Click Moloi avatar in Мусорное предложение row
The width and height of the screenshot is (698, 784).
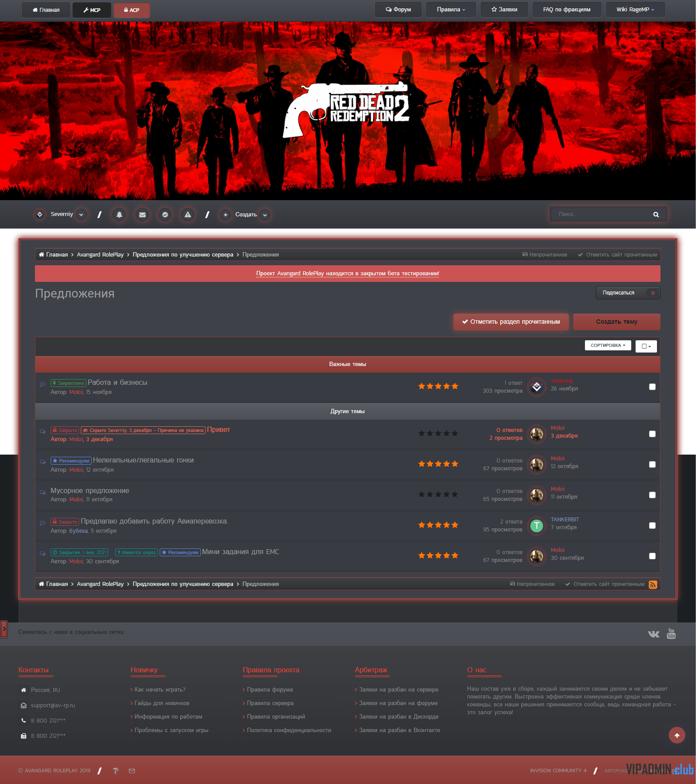tap(536, 495)
